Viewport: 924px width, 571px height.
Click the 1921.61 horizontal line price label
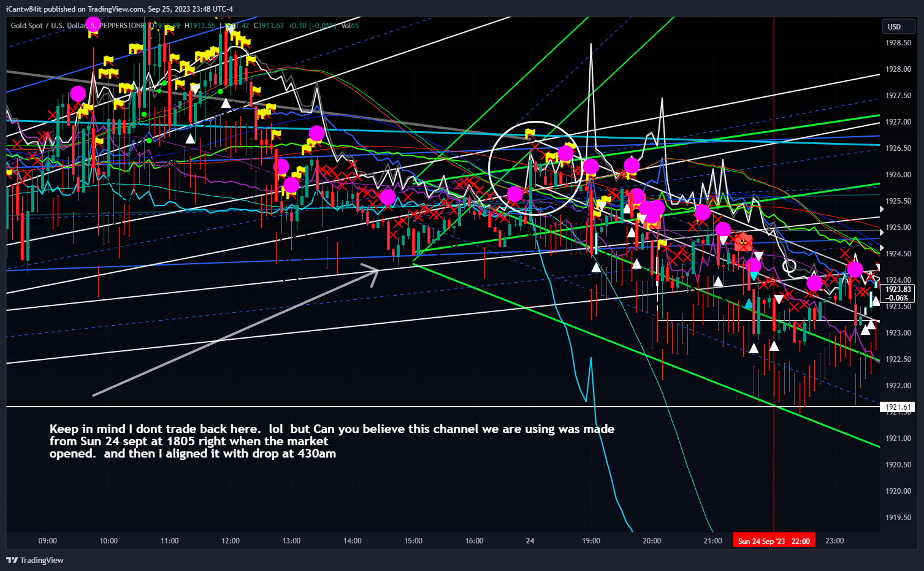(898, 407)
